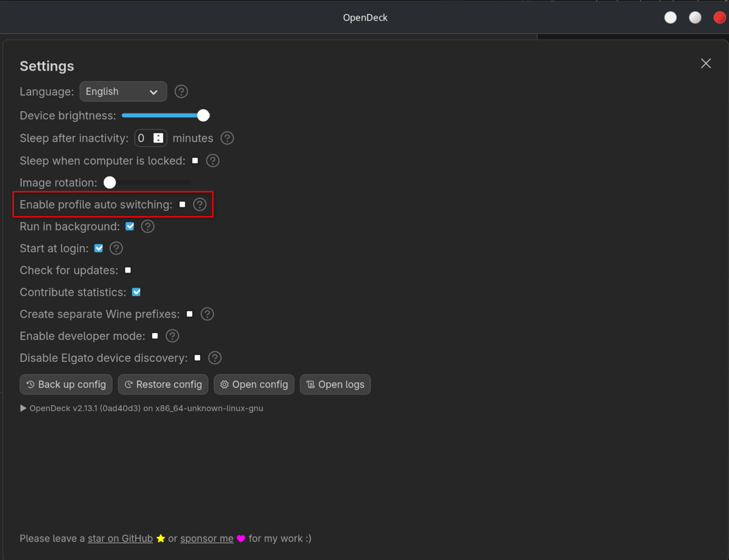Click help icon for separate Wine prefixes
The height and width of the screenshot is (560, 729).
[x=207, y=314]
